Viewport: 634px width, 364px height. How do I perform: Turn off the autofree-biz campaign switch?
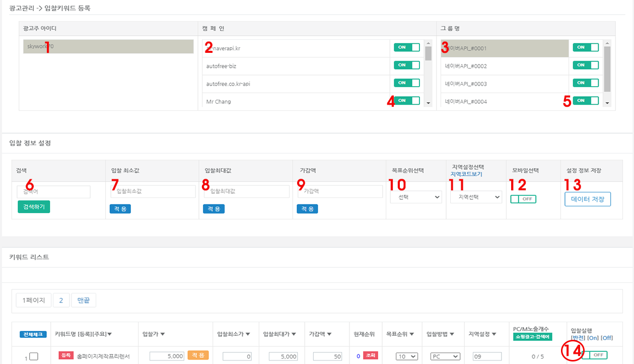[x=407, y=65]
